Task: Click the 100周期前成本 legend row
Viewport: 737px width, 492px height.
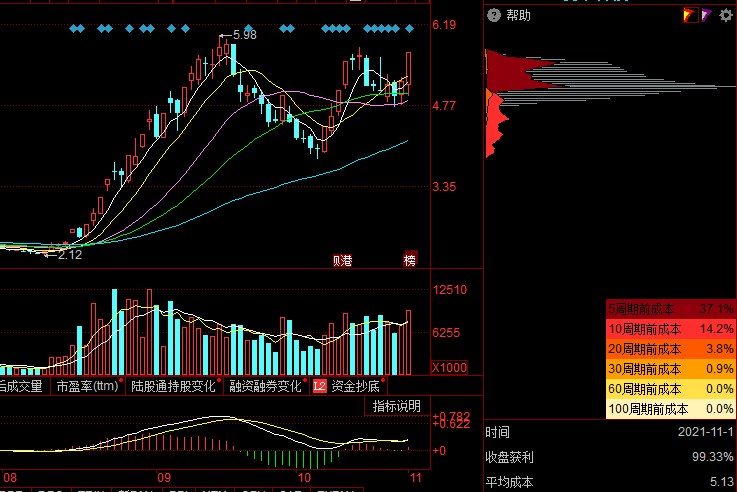Action: (669, 408)
